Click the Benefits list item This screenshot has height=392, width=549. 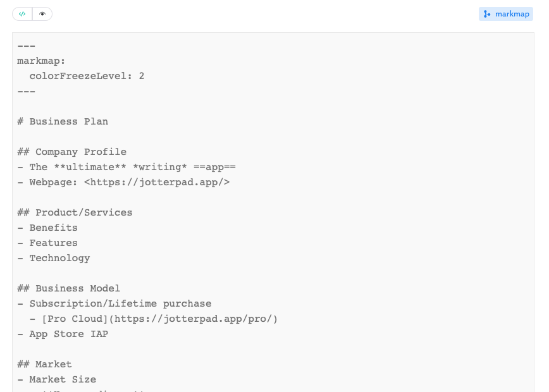[53, 228]
